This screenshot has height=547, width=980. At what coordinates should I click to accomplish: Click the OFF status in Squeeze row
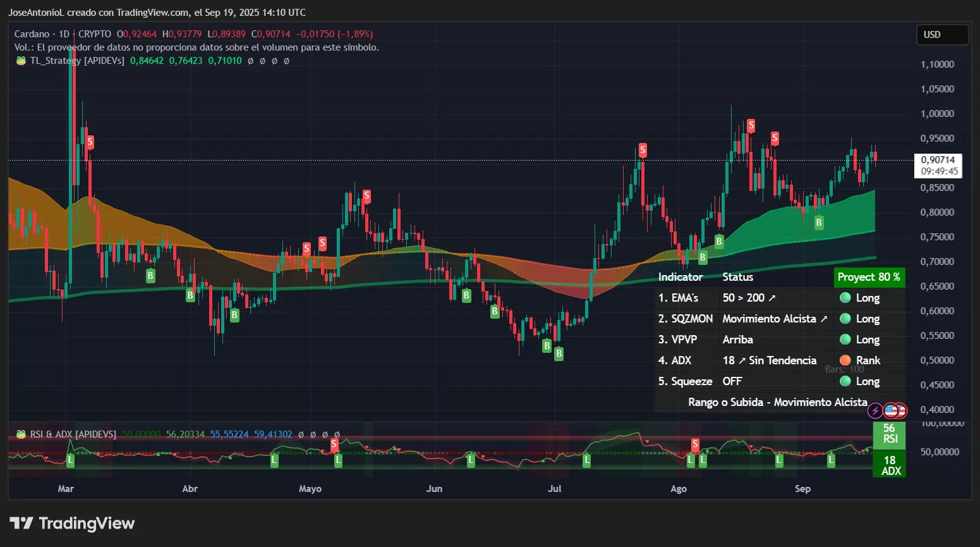coord(732,381)
